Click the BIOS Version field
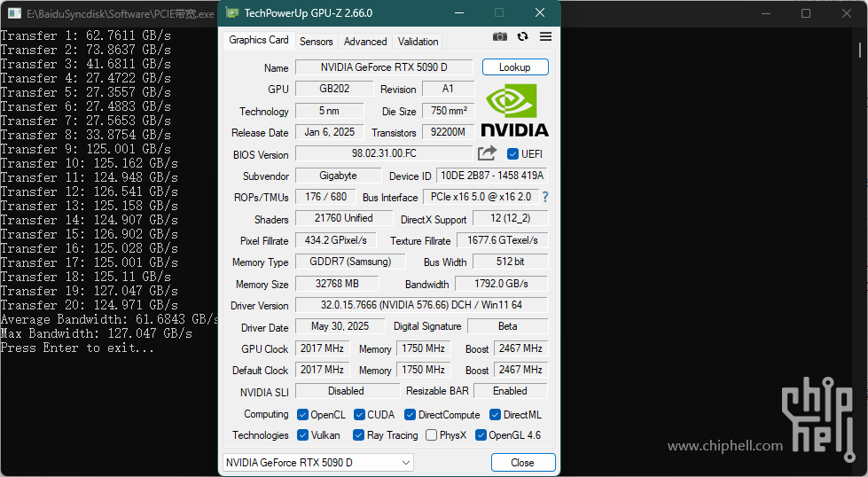This screenshot has width=868, height=477. pos(384,153)
